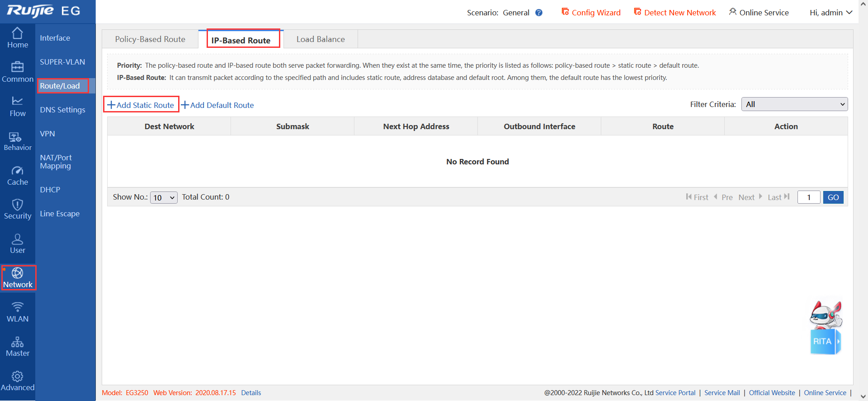Open the WLAN wifi icon
The height and width of the screenshot is (401, 868).
click(x=17, y=308)
